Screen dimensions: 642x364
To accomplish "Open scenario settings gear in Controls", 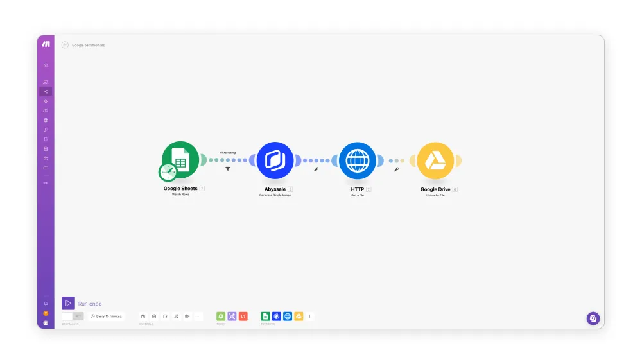I will tap(154, 316).
